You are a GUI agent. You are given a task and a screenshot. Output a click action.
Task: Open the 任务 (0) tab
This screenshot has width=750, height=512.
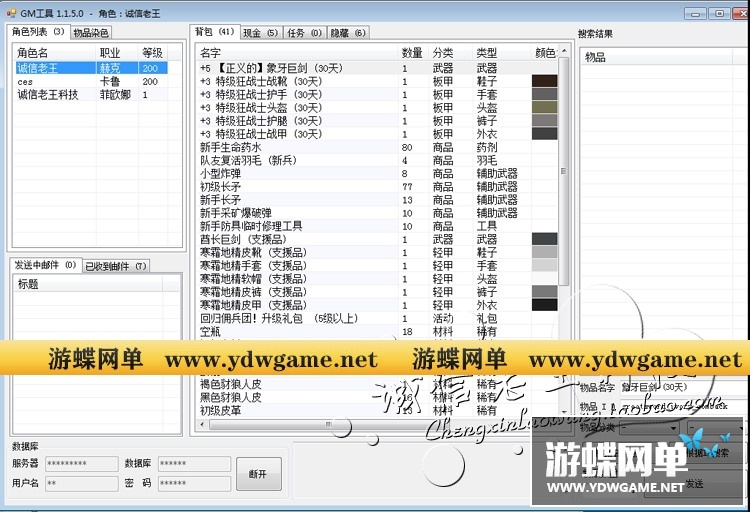coord(304,33)
